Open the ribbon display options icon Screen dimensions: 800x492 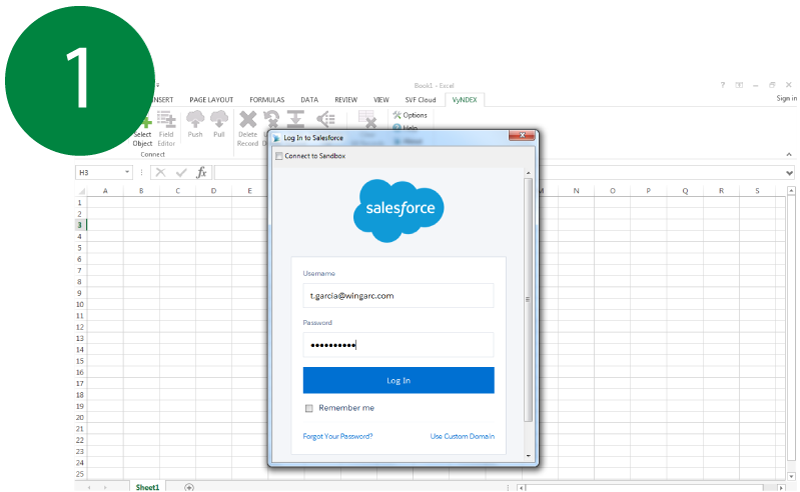[739, 85]
